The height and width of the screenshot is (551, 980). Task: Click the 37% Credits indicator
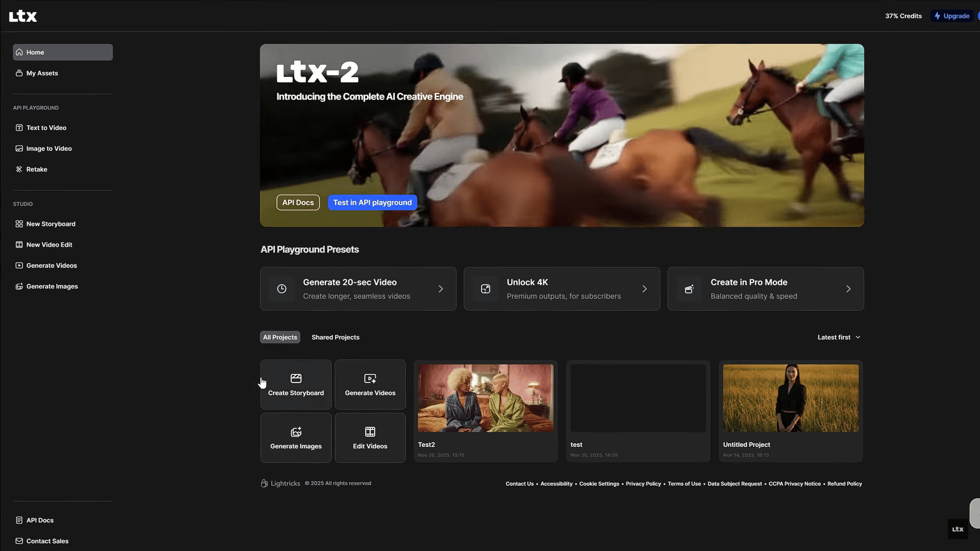pos(903,16)
